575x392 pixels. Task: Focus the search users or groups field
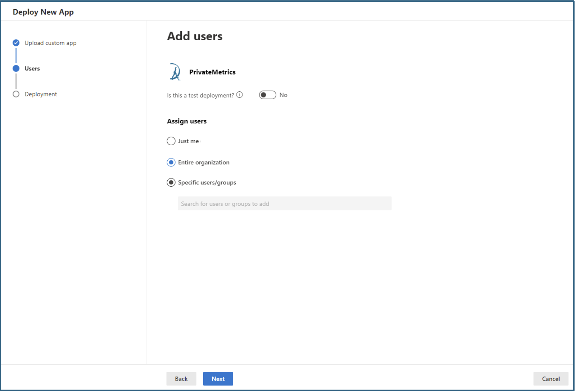click(284, 204)
